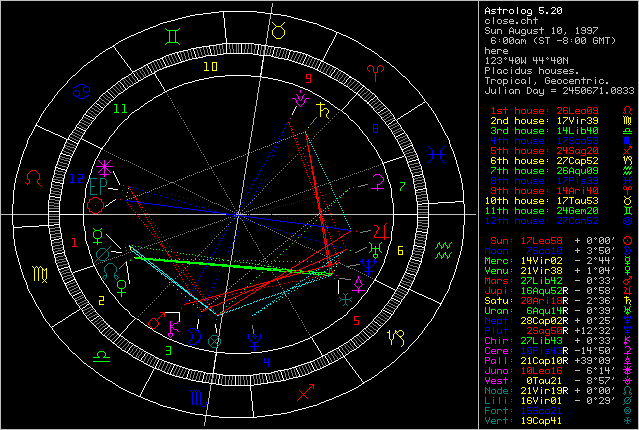The height and width of the screenshot is (430, 639).
Task: Select house number 4 in the wheel
Action: pyautogui.click(x=267, y=362)
